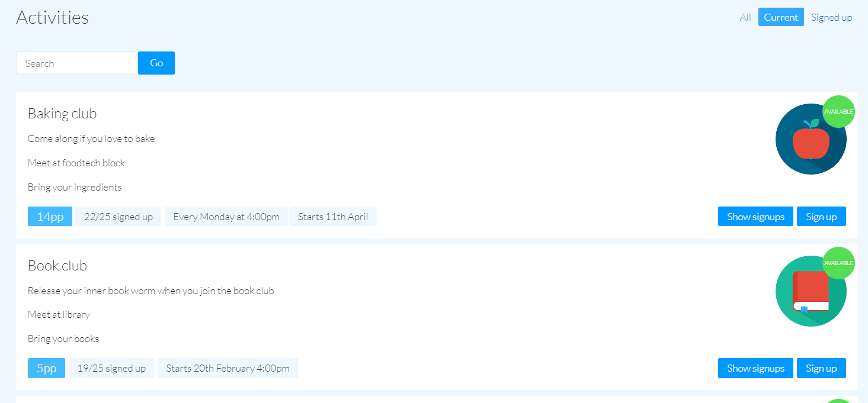Image resolution: width=868 pixels, height=403 pixels.
Task: Focus the Search input field
Action: click(x=76, y=63)
